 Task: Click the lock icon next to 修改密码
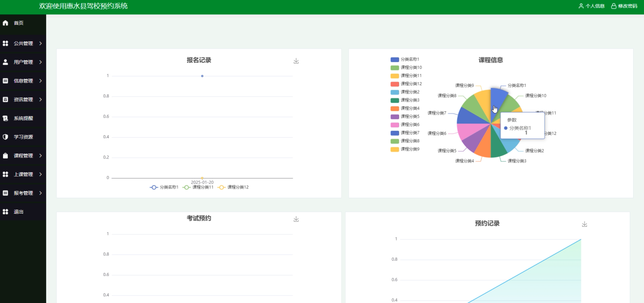coord(614,6)
